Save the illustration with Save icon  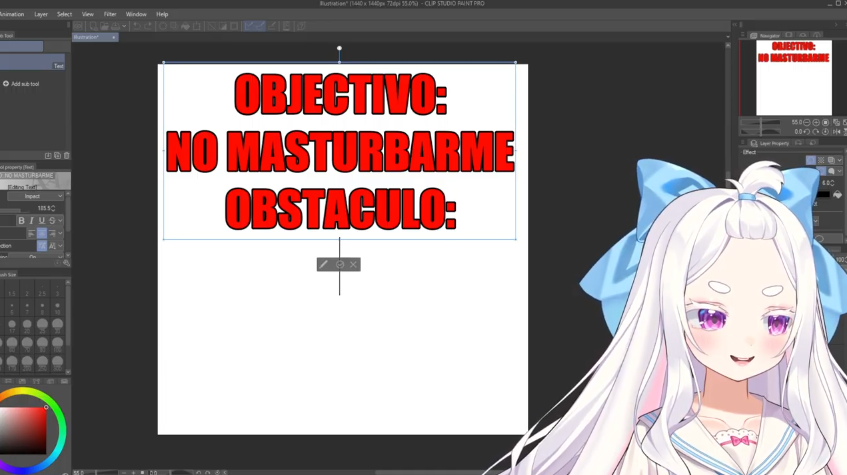[115, 26]
